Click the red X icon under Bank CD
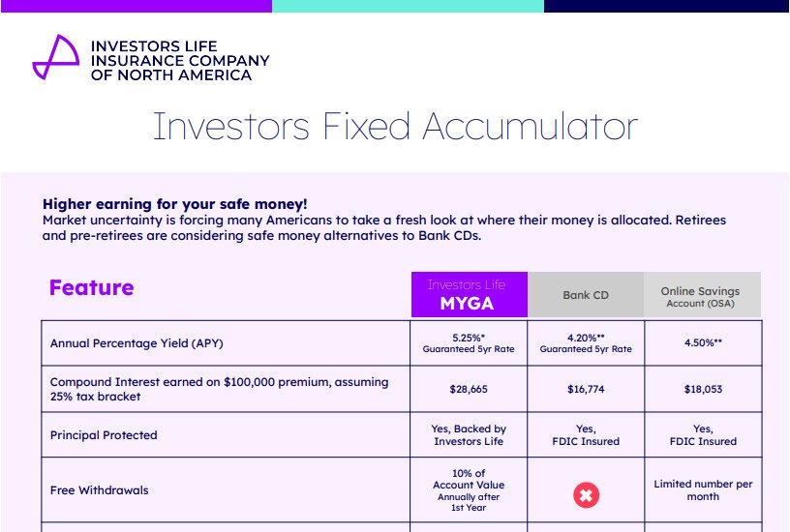The image size is (790, 532). pyautogui.click(x=586, y=495)
